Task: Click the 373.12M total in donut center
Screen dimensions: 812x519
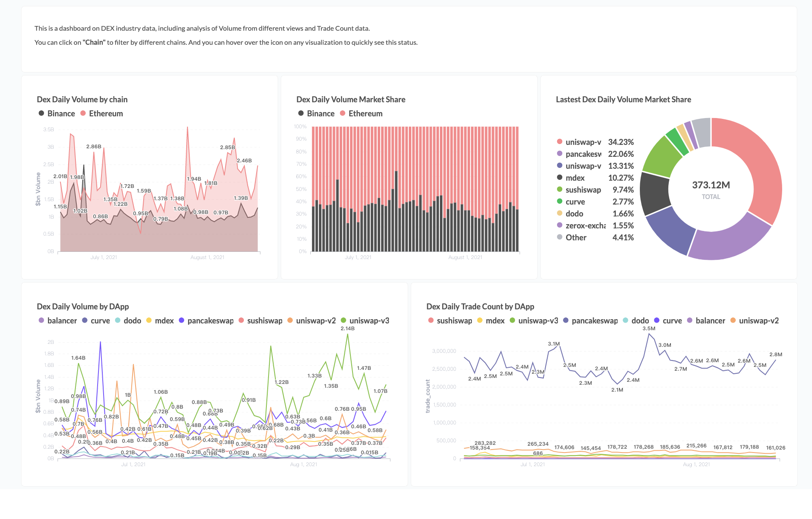Action: tap(711, 185)
